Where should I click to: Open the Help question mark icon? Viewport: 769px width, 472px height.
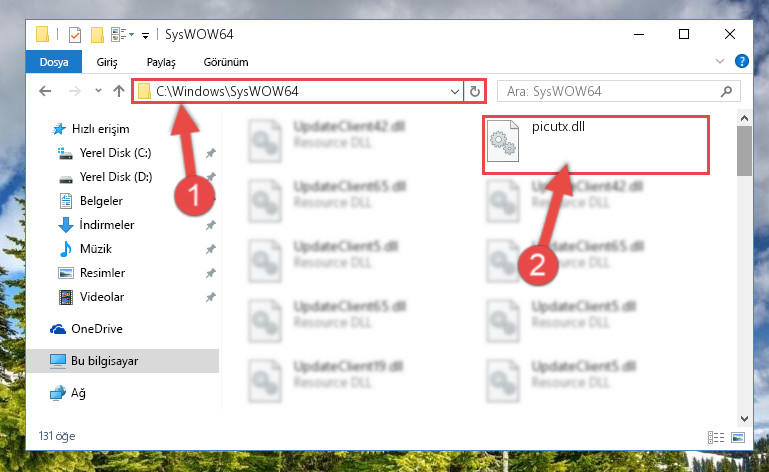742,61
